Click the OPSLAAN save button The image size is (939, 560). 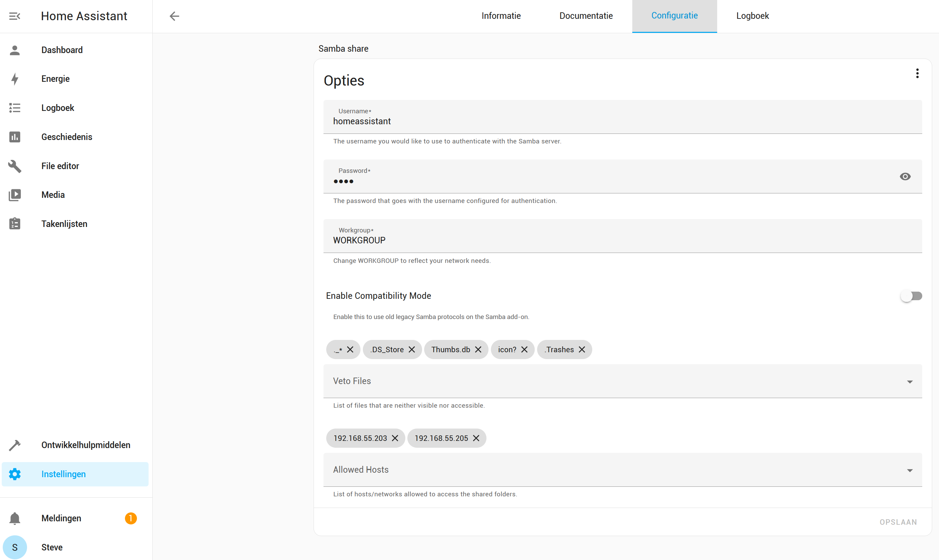pyautogui.click(x=898, y=522)
